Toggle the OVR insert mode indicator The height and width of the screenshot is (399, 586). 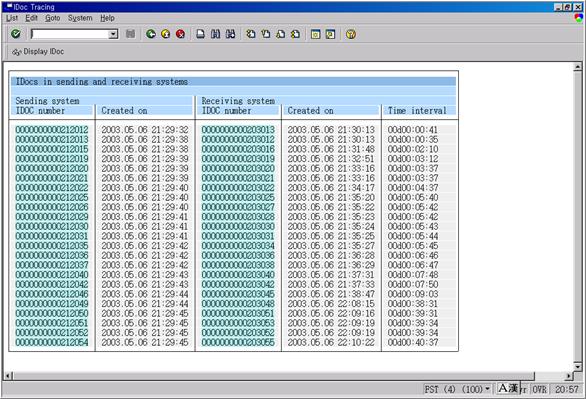point(539,389)
